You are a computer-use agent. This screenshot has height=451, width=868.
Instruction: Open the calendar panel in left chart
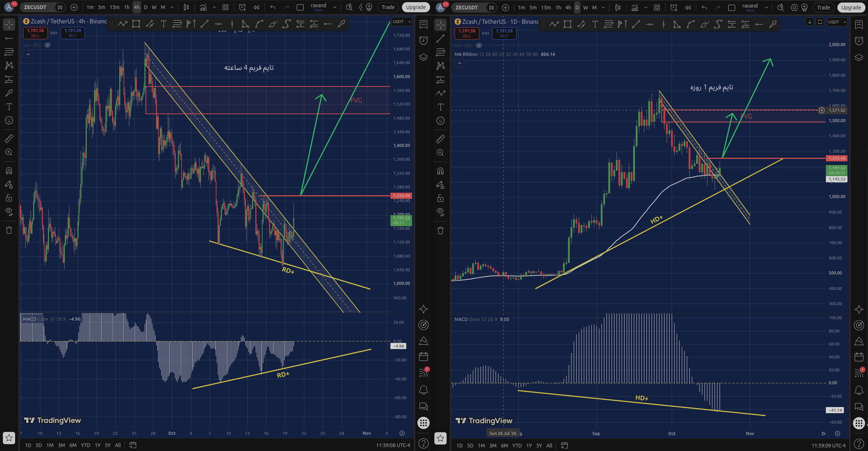pyautogui.click(x=424, y=357)
